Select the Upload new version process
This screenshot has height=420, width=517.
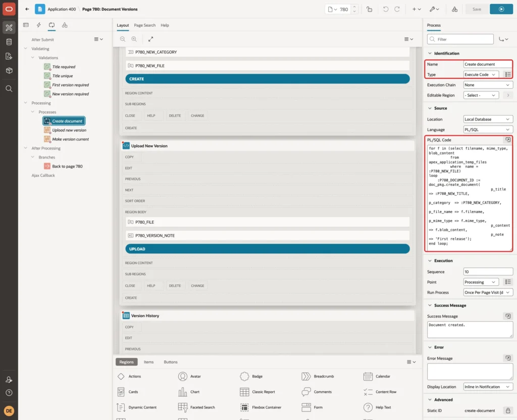tap(69, 130)
